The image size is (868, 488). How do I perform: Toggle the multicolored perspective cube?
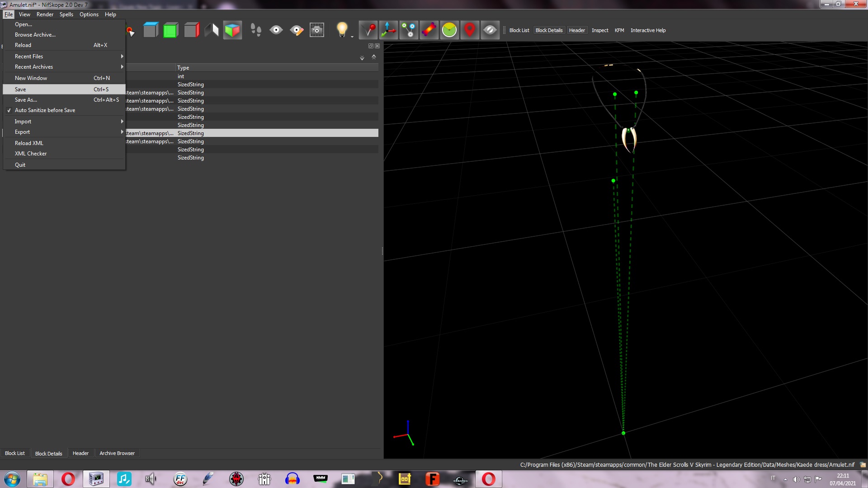point(232,30)
